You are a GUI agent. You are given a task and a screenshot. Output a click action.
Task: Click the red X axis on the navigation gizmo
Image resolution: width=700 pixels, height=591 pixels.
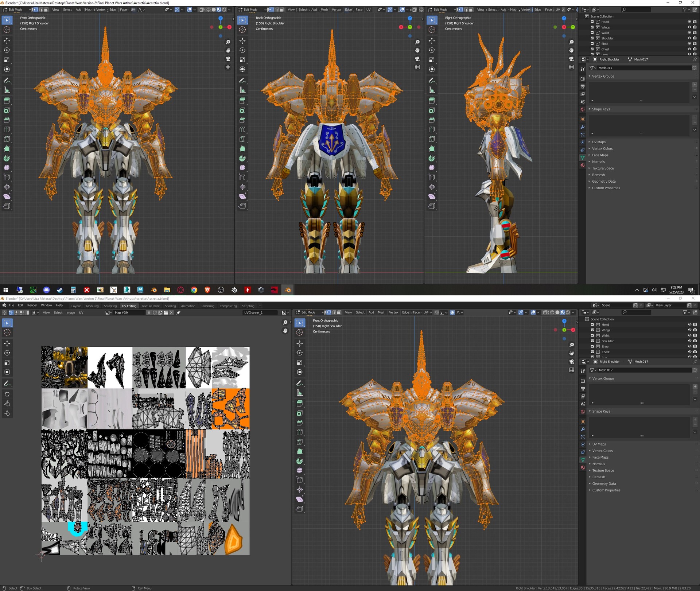229,27
